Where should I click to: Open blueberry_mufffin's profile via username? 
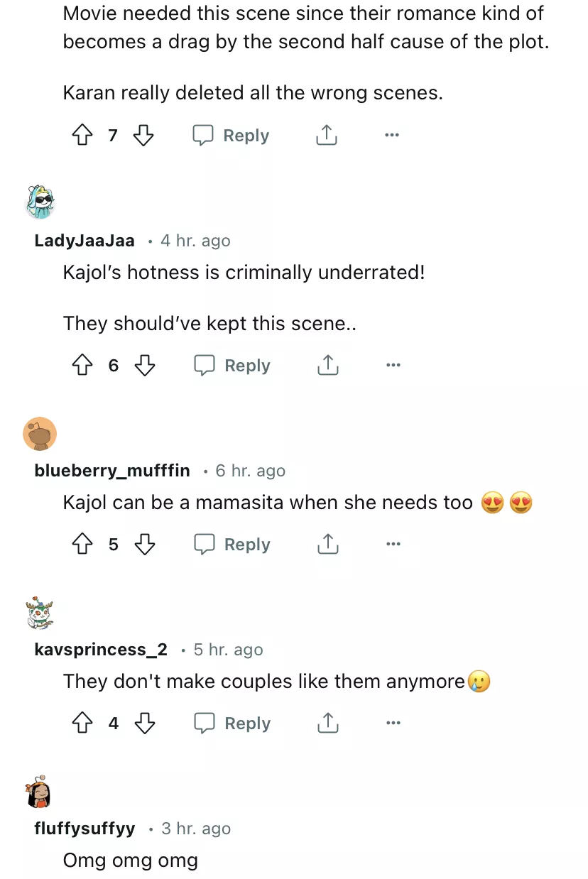112,471
